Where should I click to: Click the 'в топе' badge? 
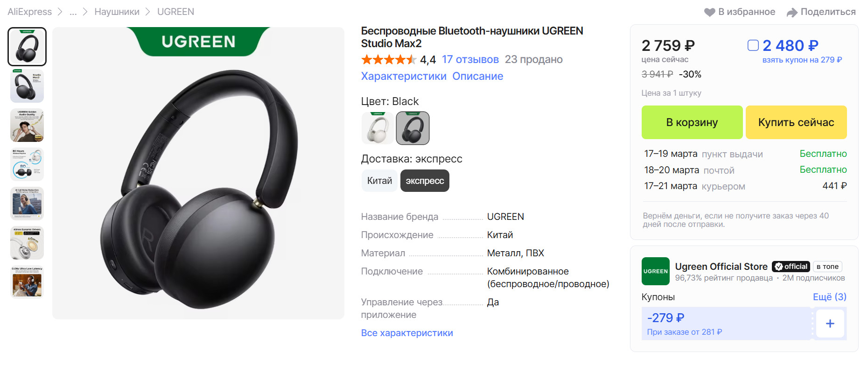click(827, 267)
